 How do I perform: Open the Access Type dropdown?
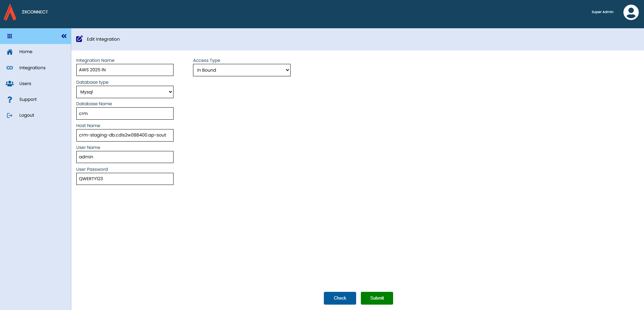coord(241,70)
